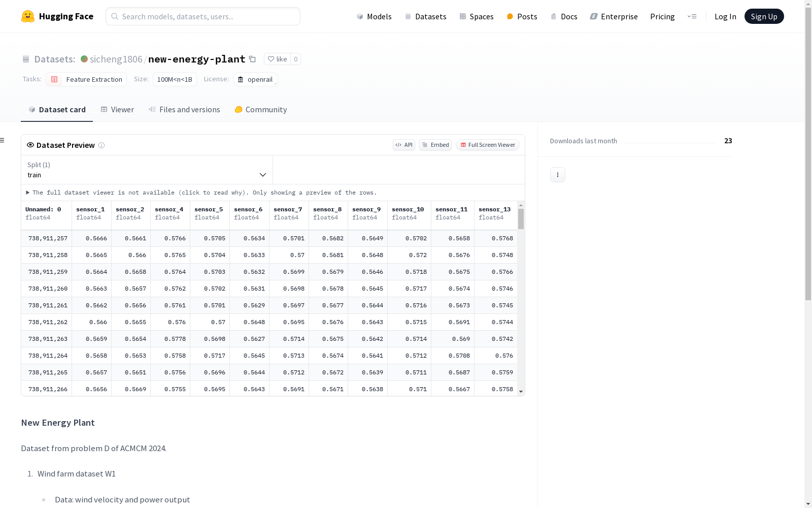Expand the header more-options menu icon
The height and width of the screenshot is (508, 812).
tap(692, 16)
